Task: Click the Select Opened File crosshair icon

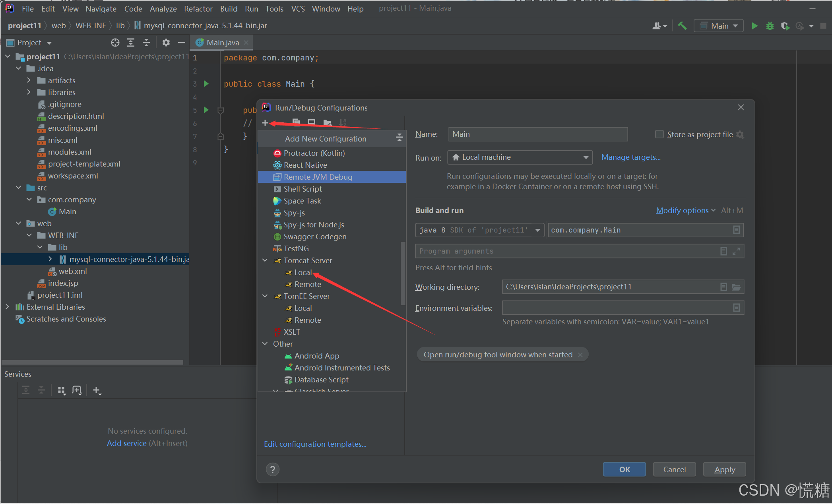Action: click(115, 43)
